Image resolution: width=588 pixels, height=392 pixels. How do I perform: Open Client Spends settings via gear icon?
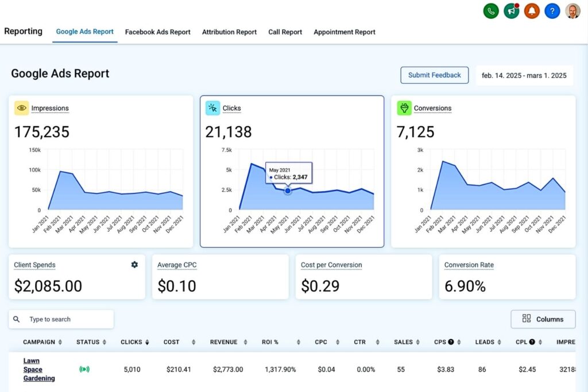point(134,265)
